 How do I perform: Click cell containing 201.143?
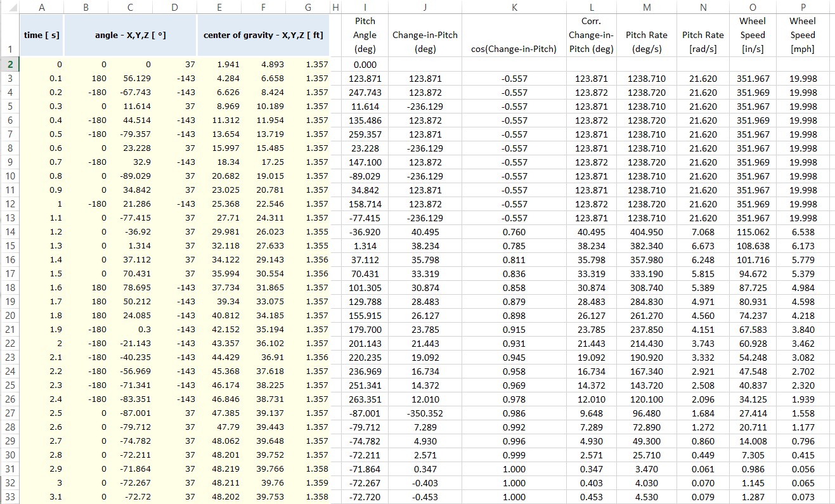click(x=365, y=344)
